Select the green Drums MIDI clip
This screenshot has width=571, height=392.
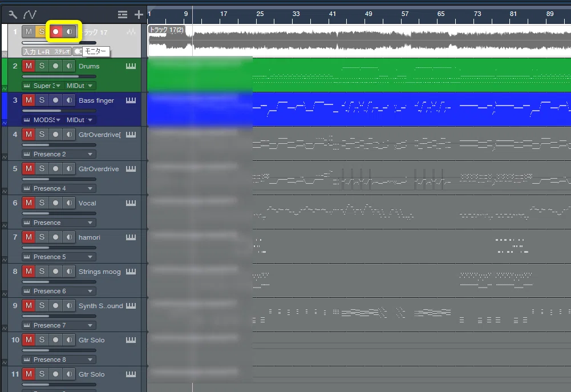tap(359, 74)
